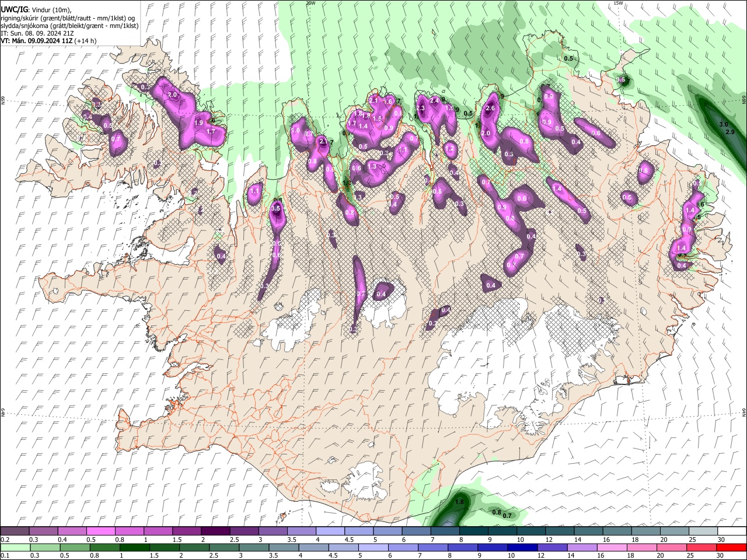Click the 'slydda/snjókoma' legend description line
Image resolution: width=747 pixels, height=560 pixels.
[x=69, y=26]
